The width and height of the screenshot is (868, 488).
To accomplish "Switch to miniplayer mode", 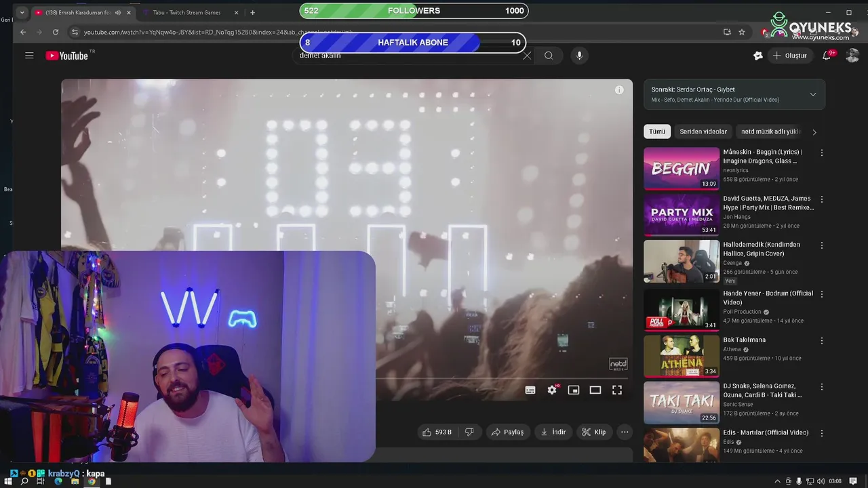I will (x=574, y=390).
